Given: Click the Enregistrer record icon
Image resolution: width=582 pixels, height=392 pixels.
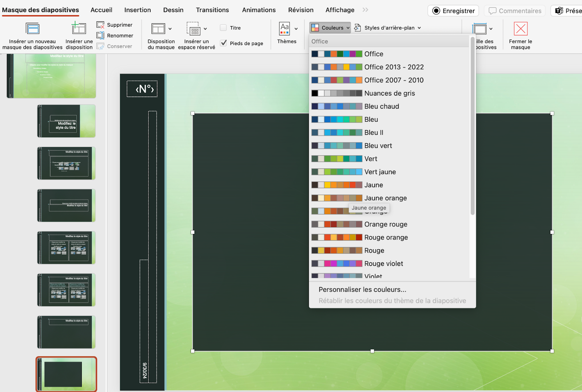Looking at the screenshot, I should click(436, 11).
